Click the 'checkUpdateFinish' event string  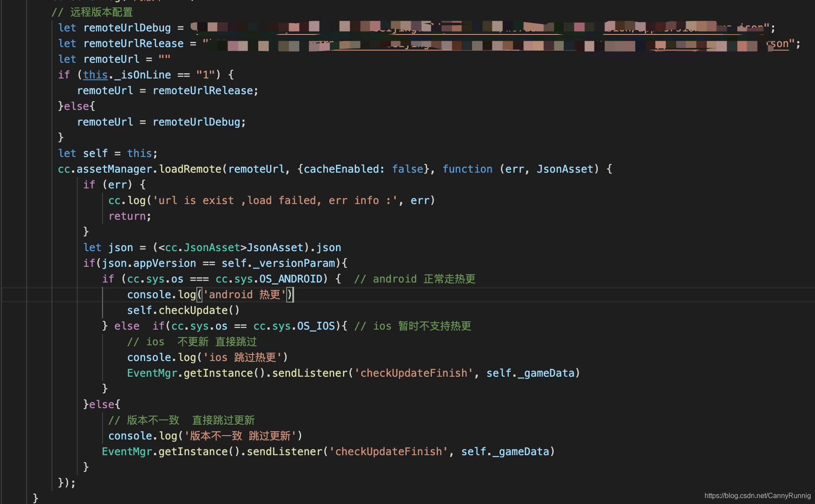click(x=413, y=373)
